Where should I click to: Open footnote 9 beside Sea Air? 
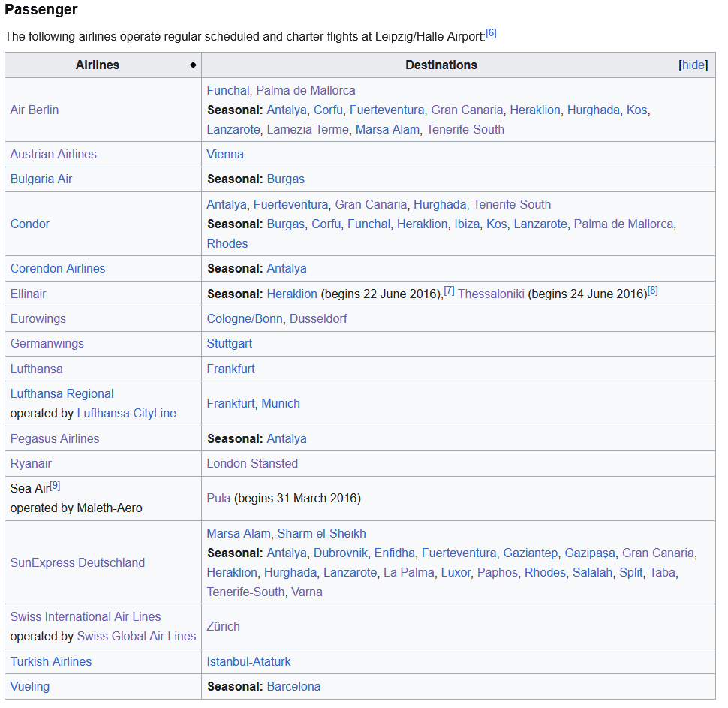point(56,486)
